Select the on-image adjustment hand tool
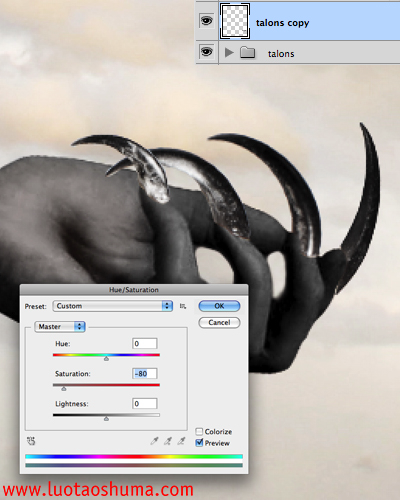This screenshot has width=400, height=500. [31, 441]
